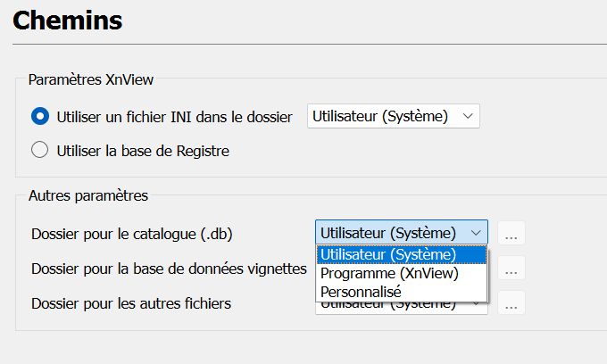The image size is (607, 364).
Task: Choose 'Programme (XnView)' from the list
Action: pos(389,274)
